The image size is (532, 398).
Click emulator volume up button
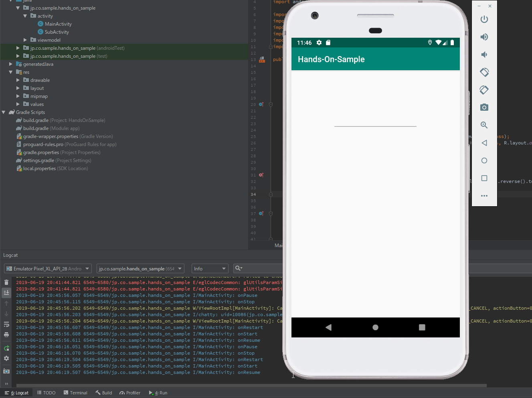click(x=484, y=37)
